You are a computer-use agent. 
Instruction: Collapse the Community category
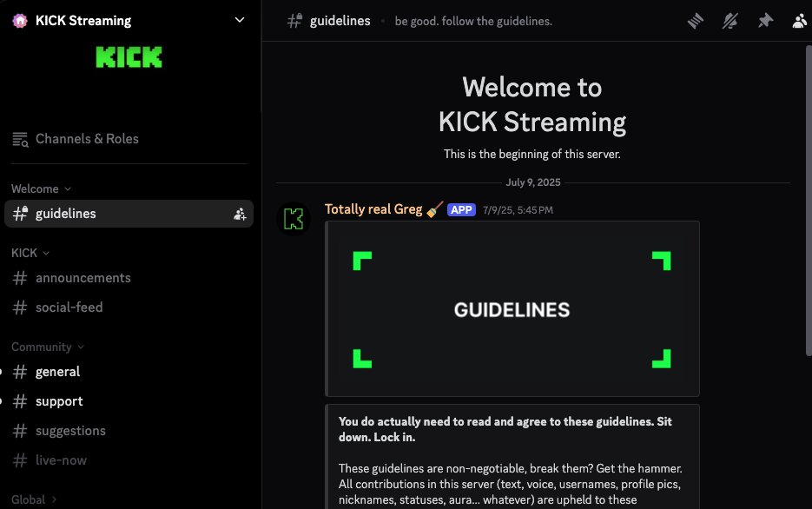tap(47, 347)
